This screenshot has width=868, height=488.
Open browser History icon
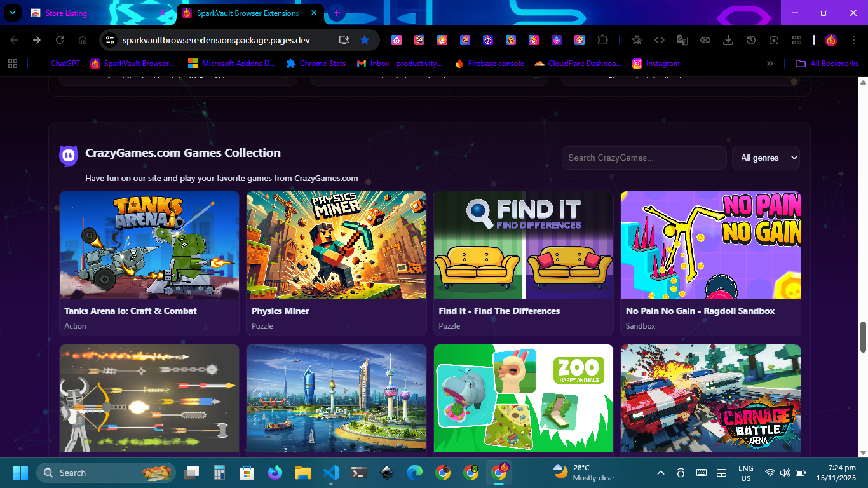751,40
